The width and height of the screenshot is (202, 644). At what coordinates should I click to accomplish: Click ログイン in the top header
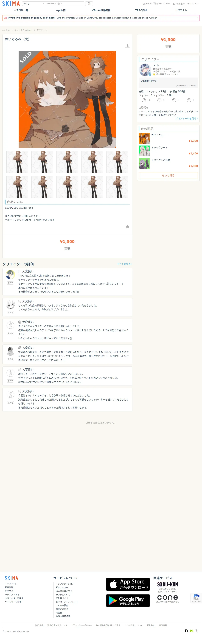[193, 4]
